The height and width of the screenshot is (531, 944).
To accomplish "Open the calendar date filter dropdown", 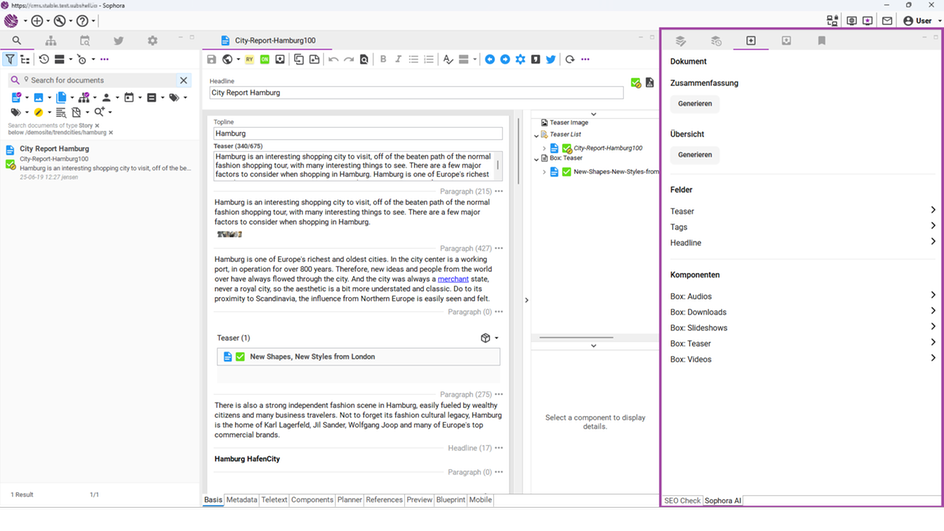I will click(140, 98).
